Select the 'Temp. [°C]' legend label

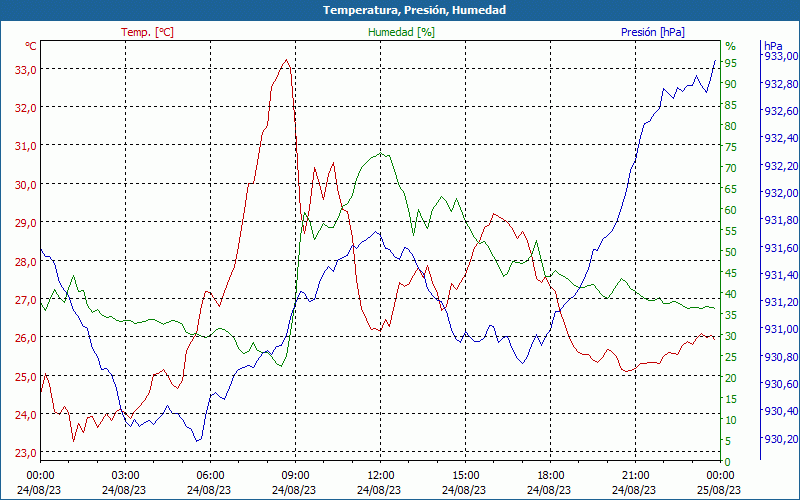(x=147, y=32)
